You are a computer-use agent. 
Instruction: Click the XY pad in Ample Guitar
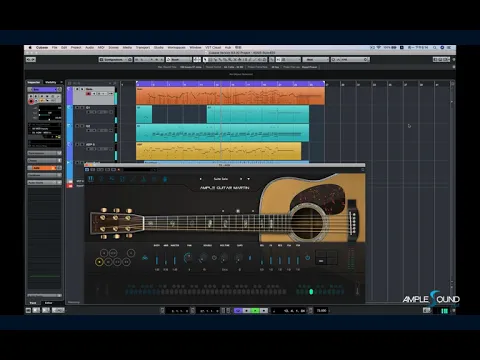327,257
